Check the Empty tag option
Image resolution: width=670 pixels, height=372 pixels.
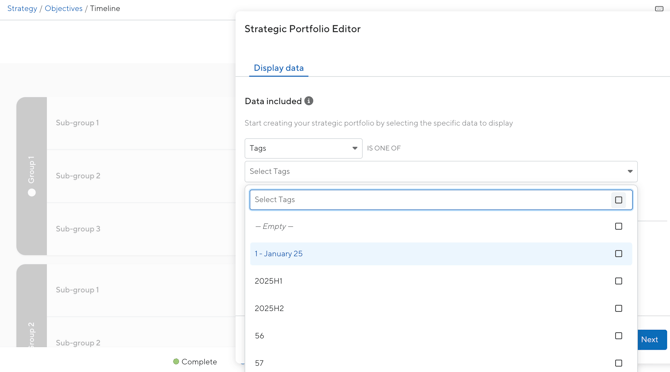(x=618, y=226)
